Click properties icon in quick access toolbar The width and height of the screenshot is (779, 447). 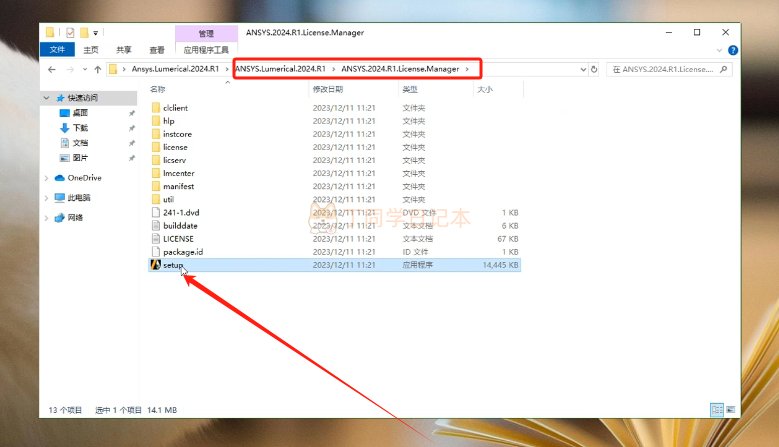click(x=70, y=33)
